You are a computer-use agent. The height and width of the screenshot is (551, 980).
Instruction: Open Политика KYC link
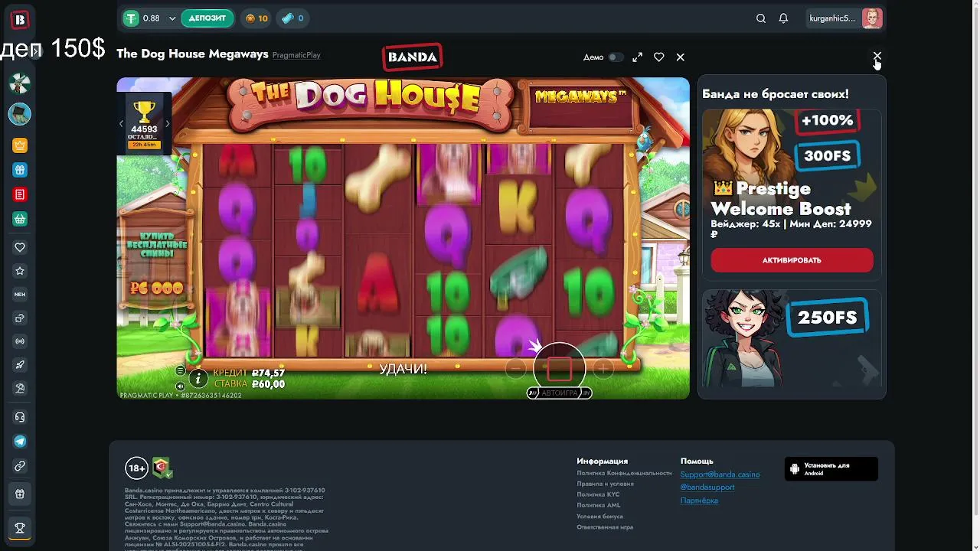coord(598,494)
